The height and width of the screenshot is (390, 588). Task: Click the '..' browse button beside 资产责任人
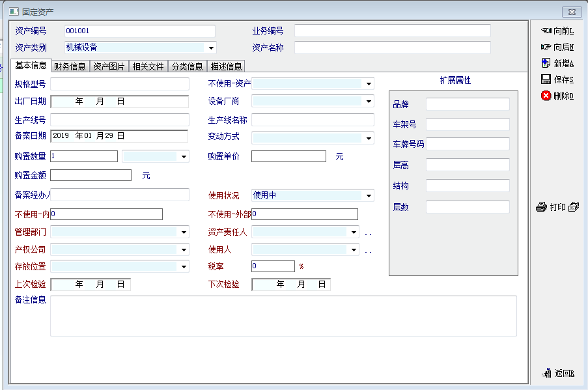368,232
